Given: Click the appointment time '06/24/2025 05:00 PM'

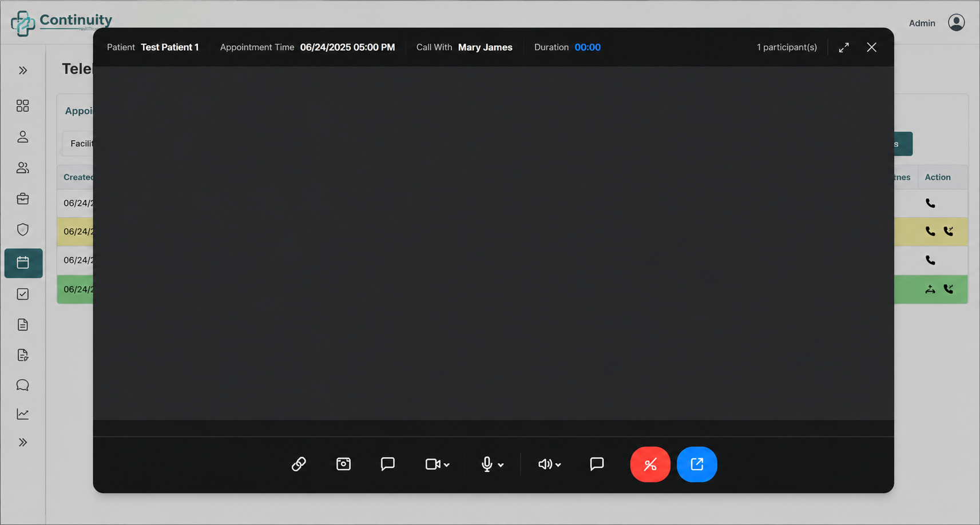Looking at the screenshot, I should tap(347, 47).
